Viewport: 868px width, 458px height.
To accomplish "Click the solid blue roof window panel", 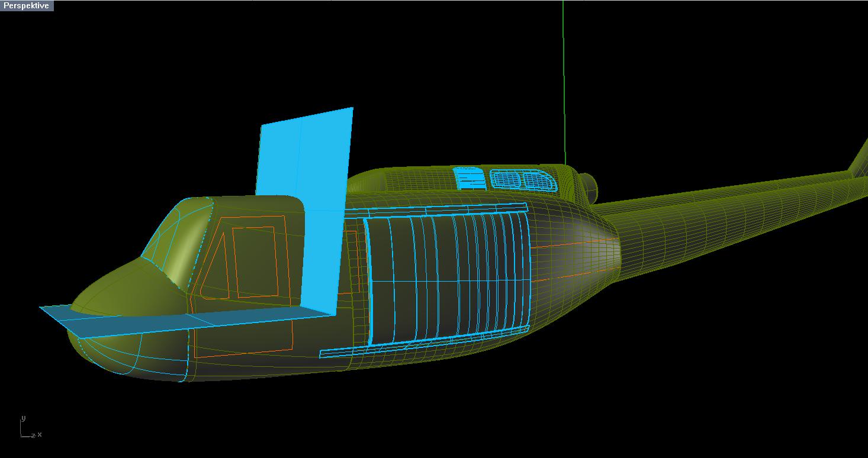I will click(470, 178).
